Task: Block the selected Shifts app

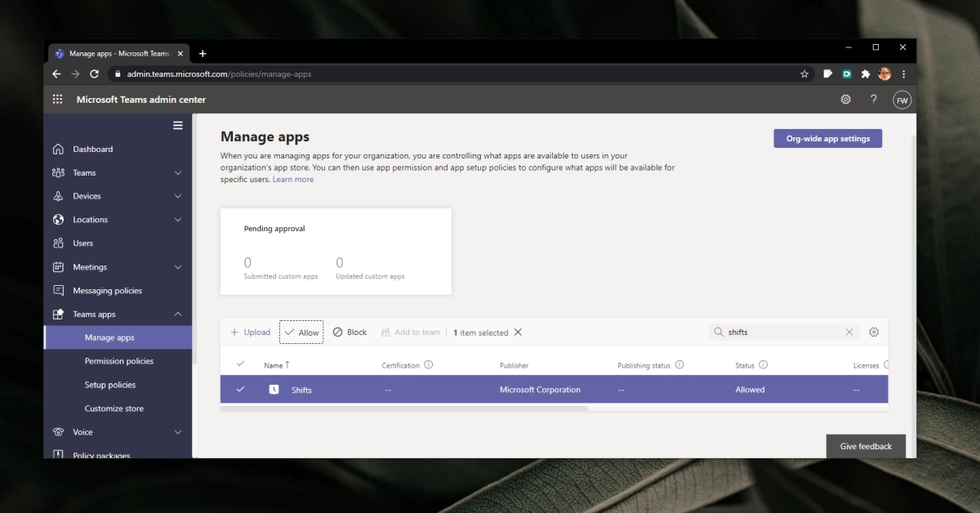Action: point(350,332)
